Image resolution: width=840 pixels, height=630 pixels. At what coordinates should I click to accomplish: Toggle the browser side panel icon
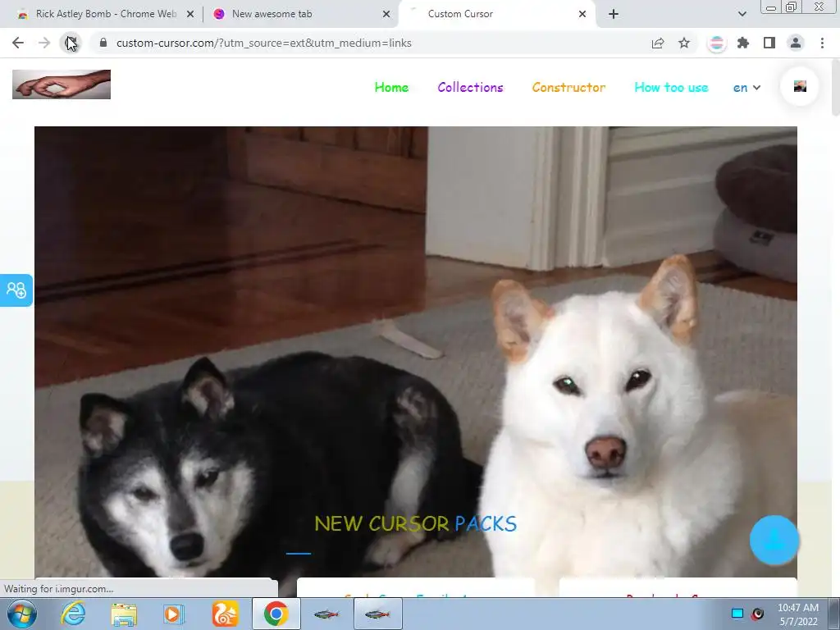(769, 43)
